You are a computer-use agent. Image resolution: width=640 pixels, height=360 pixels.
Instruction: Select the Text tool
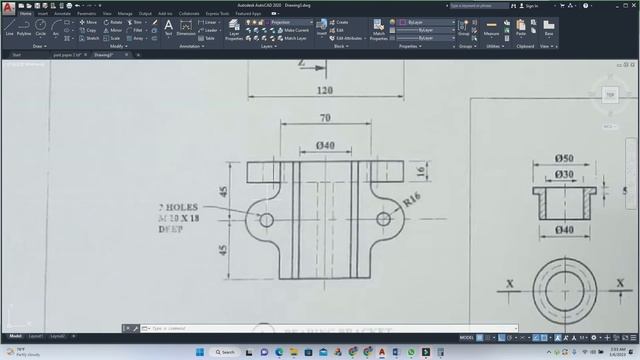168,28
